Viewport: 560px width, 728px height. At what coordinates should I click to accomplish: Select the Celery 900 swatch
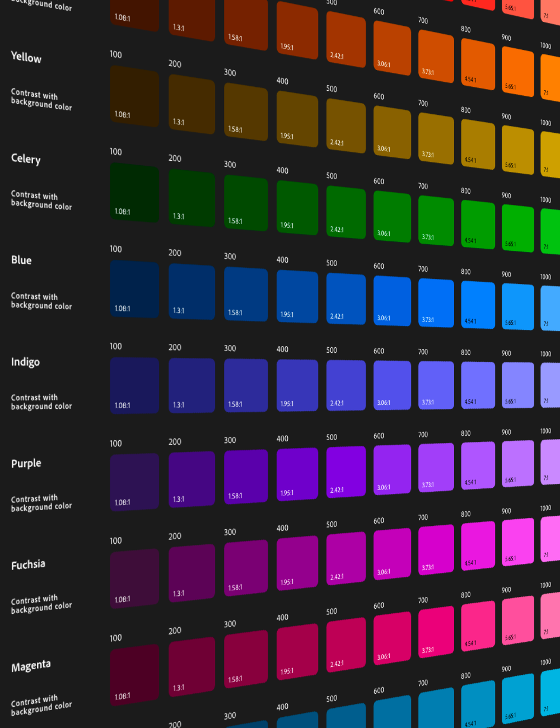pos(517,227)
